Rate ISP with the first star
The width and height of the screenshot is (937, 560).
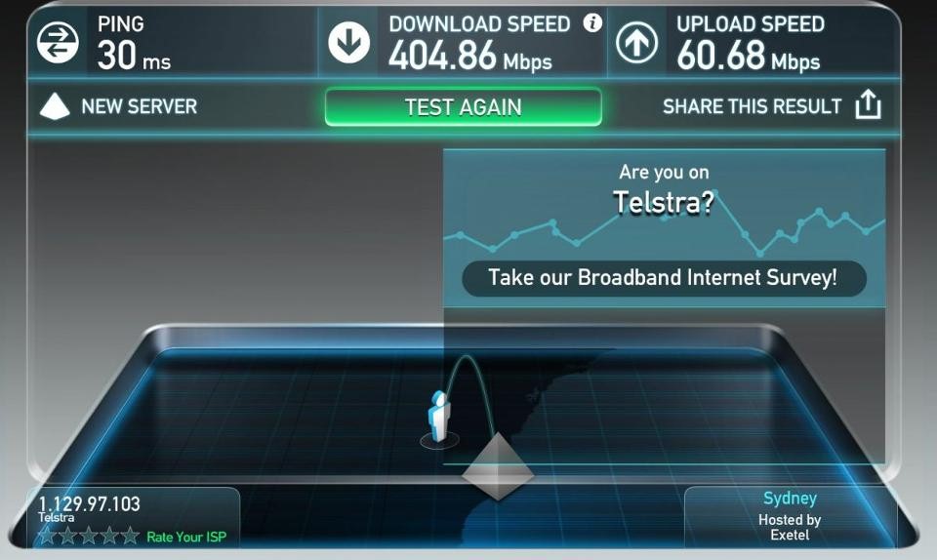pyautogui.click(x=47, y=536)
